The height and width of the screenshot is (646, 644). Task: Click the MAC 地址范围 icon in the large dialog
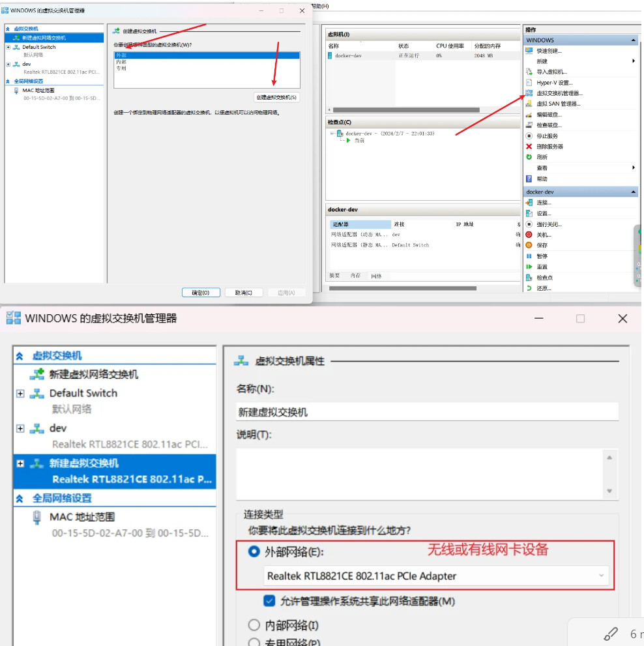37,518
